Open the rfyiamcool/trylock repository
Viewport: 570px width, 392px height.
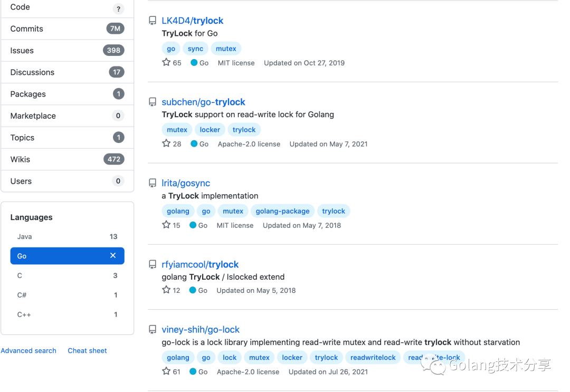click(200, 264)
